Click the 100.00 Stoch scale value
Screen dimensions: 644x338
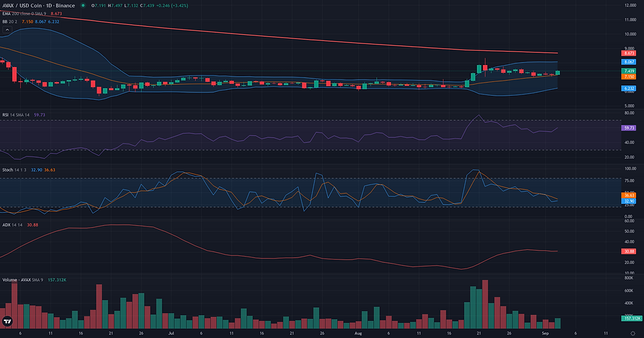coord(630,169)
